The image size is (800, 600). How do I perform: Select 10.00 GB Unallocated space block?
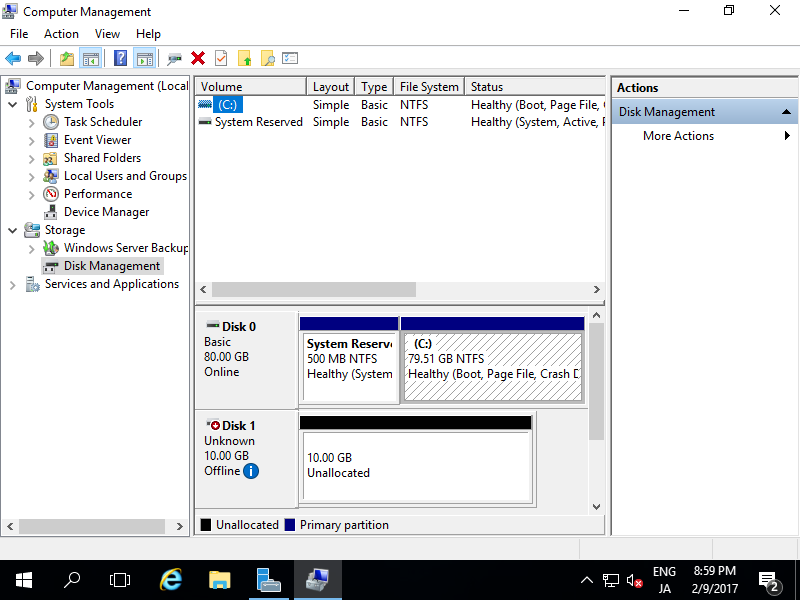416,459
